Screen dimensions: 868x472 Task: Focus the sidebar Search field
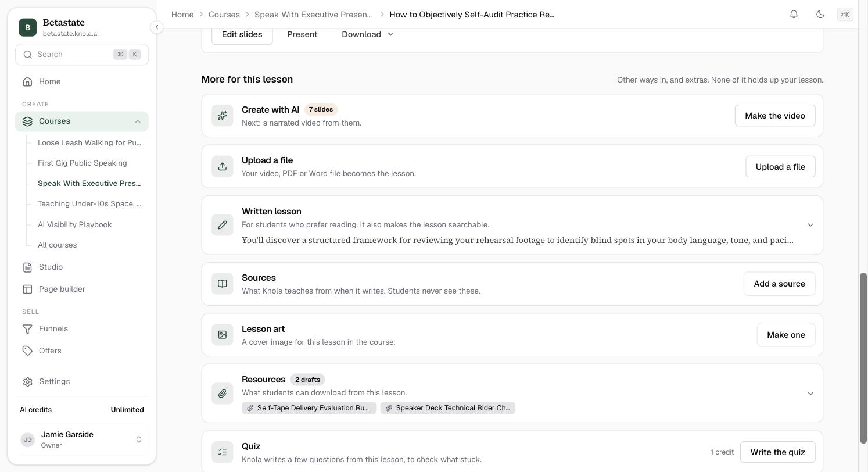click(82, 55)
